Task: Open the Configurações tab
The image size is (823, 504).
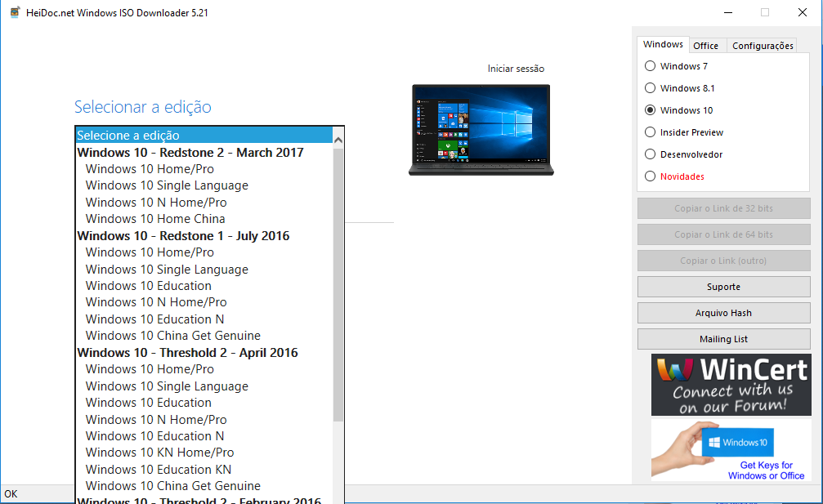Action: click(763, 46)
